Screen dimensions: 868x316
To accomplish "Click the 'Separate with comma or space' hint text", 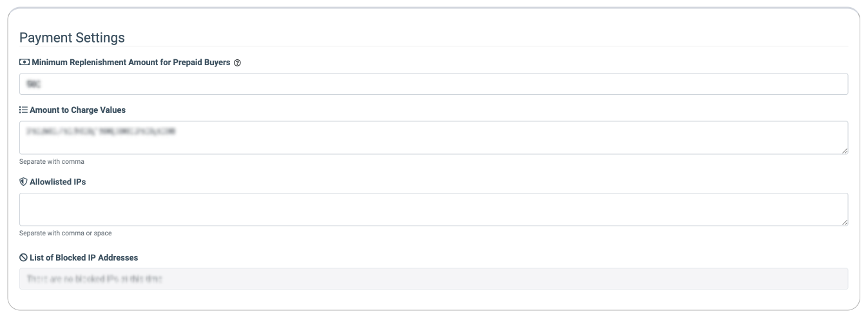I will (x=66, y=233).
